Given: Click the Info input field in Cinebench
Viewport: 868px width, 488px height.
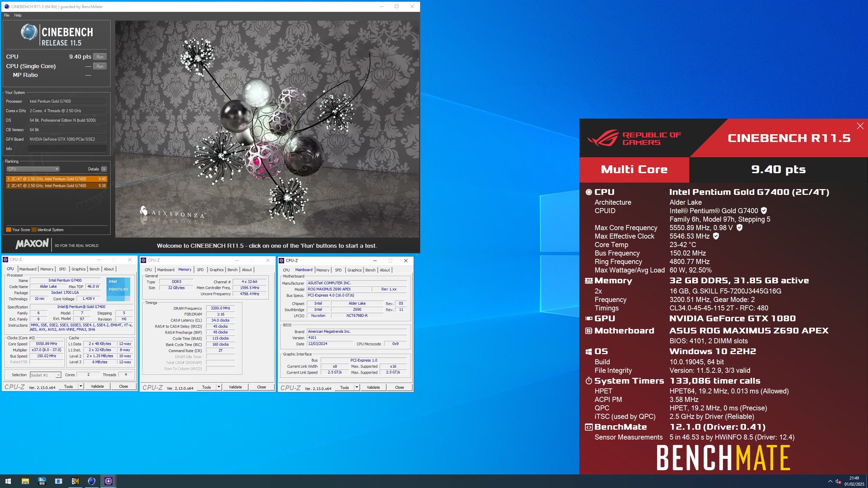Looking at the screenshot, I should pos(67,149).
